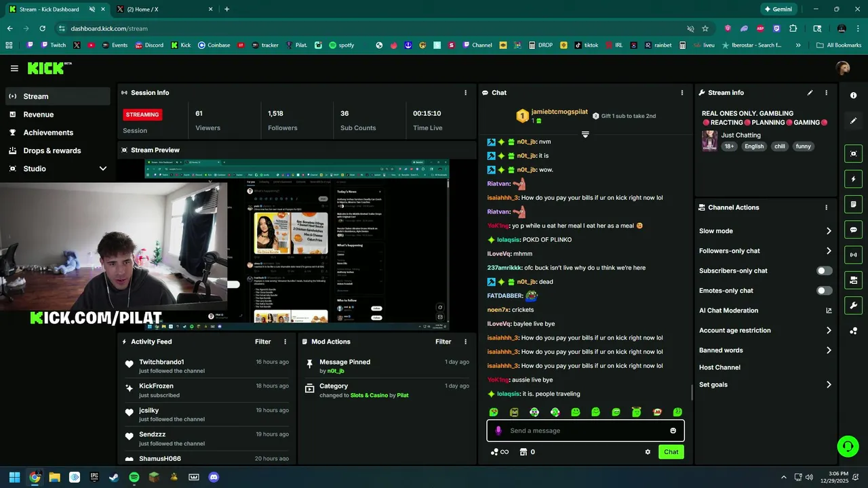The height and width of the screenshot is (488, 868).
Task: Click the chat bubble icon in right sidebar
Action: pos(854,230)
